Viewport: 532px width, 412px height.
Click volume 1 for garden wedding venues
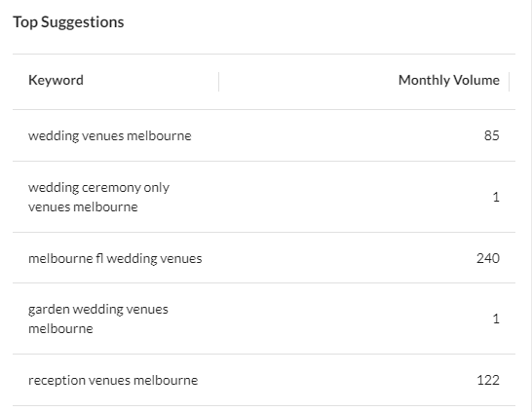[496, 318]
